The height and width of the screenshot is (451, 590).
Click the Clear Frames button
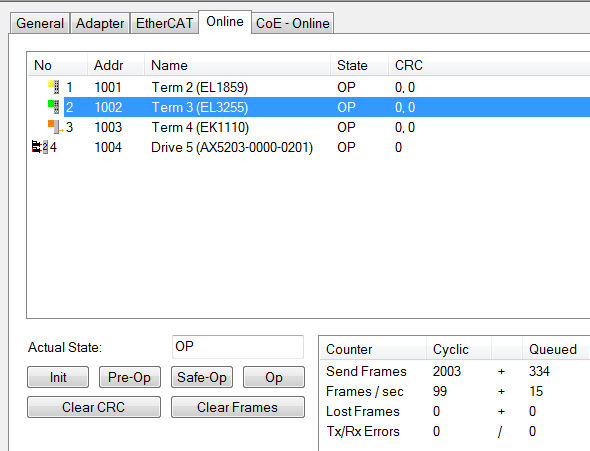click(x=238, y=407)
